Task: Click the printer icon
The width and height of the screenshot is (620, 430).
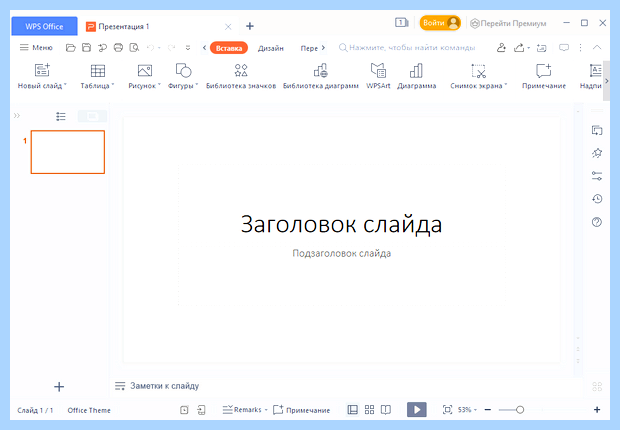Action: tap(118, 48)
